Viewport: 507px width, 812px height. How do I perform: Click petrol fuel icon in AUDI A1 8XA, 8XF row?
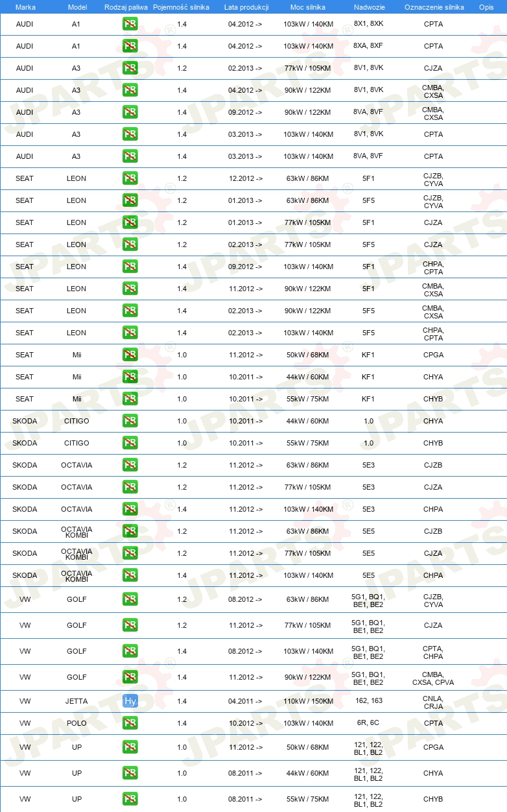pyautogui.click(x=130, y=46)
